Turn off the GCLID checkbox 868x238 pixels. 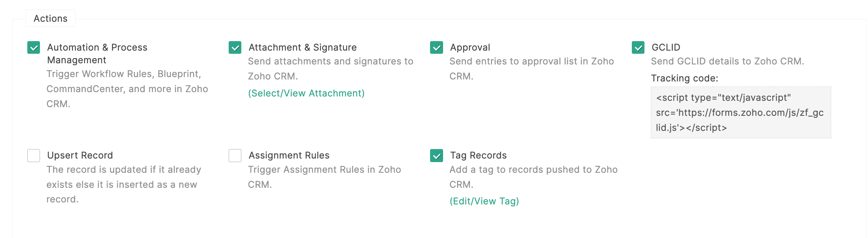pos(638,47)
